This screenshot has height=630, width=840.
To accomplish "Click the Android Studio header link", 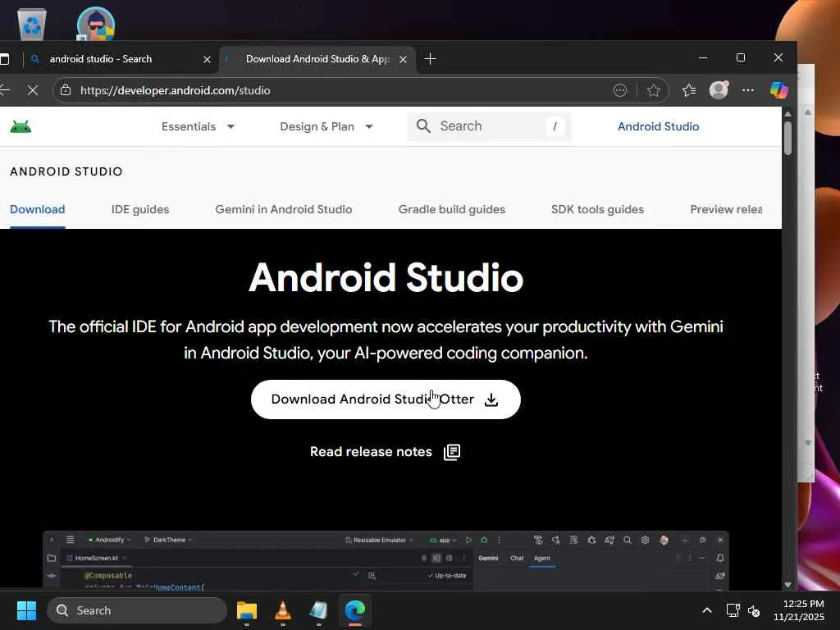I will tap(658, 127).
